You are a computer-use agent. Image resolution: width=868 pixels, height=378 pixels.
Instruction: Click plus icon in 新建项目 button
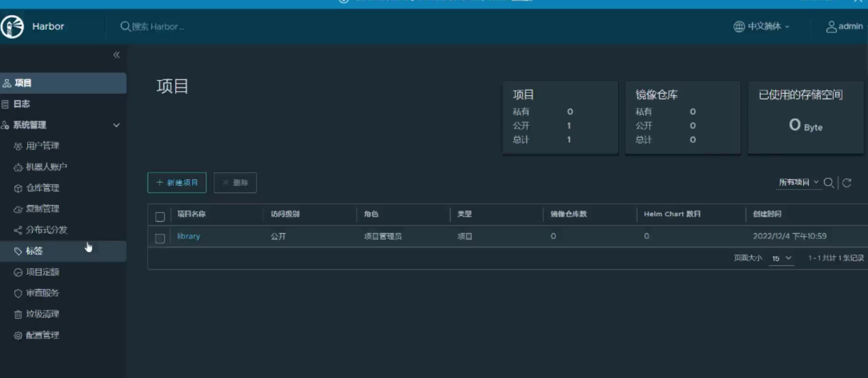click(160, 183)
